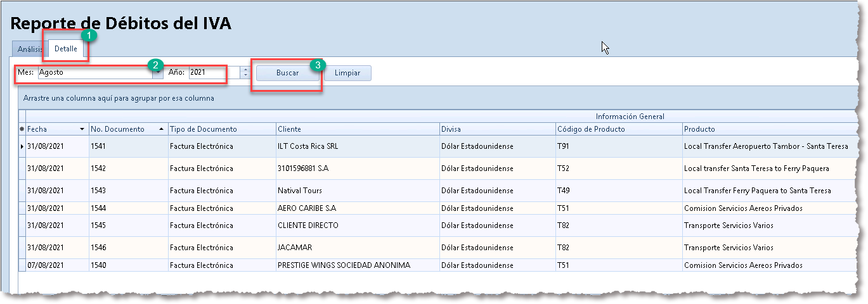Open the Mes dropdown showing Agosto
The image size is (868, 304).
point(157,73)
